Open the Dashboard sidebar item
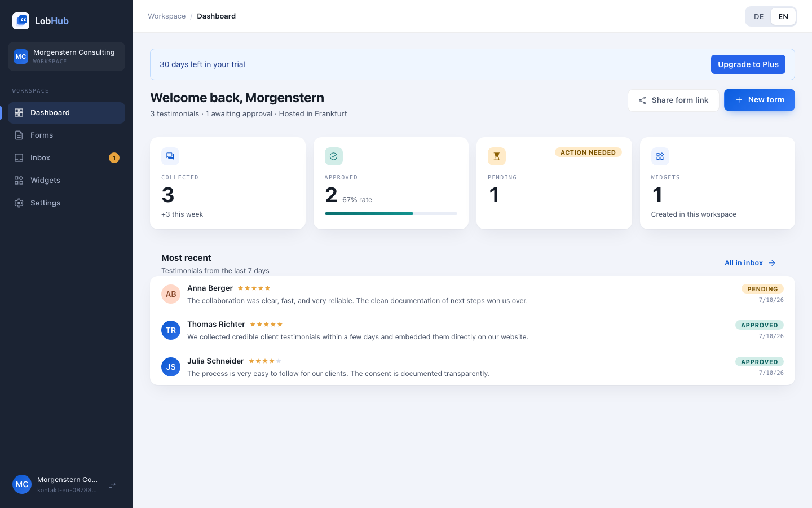 point(67,113)
